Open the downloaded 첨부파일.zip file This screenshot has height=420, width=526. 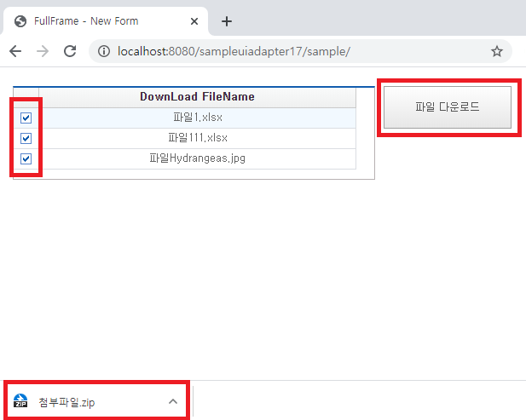(66, 402)
